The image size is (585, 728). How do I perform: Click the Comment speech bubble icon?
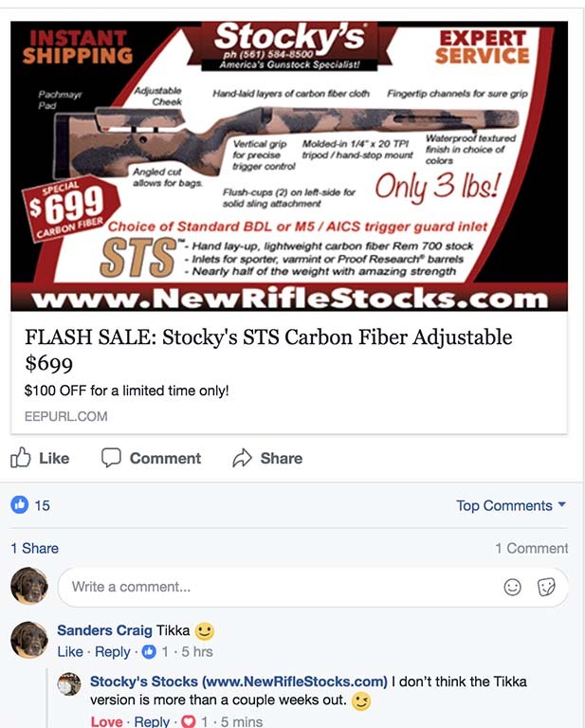111,457
